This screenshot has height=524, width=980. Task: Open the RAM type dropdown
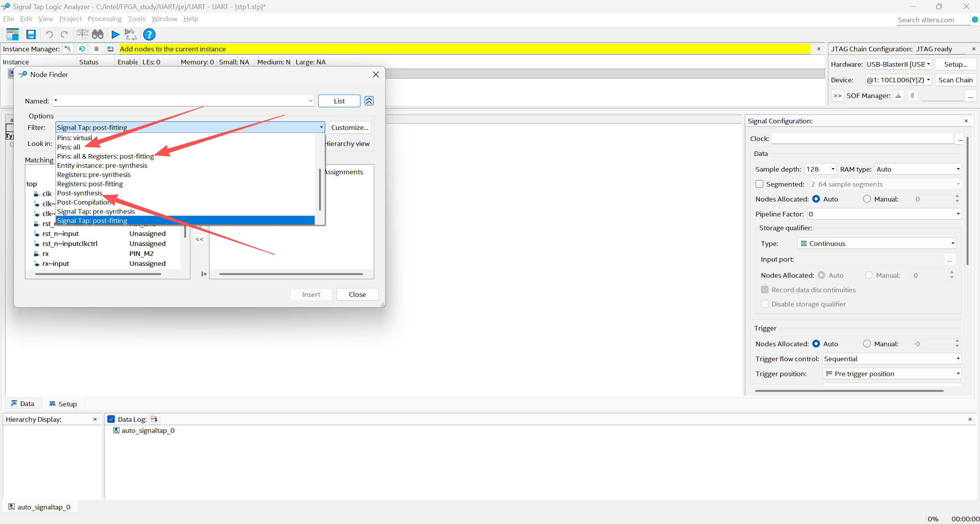coord(918,169)
